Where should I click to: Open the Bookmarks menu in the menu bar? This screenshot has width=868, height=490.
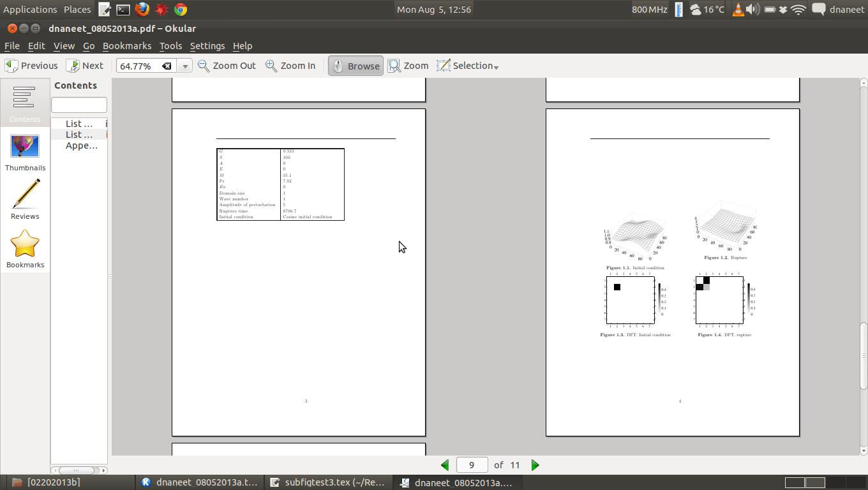coord(127,46)
